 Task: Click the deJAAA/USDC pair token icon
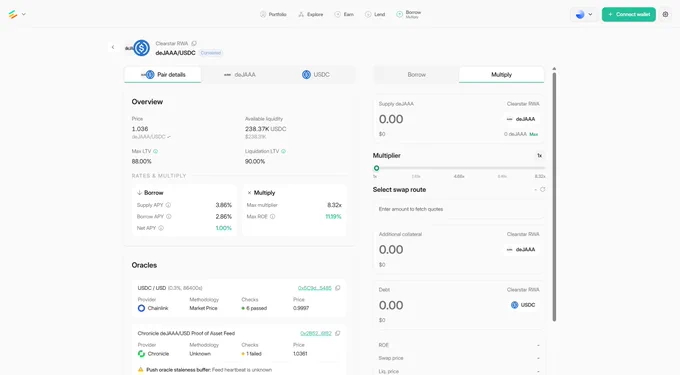(x=137, y=48)
